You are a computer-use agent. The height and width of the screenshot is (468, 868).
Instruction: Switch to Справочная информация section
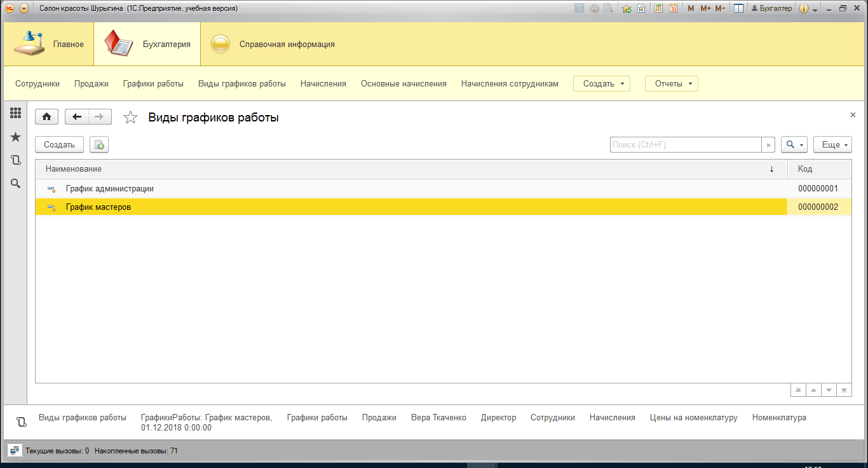pyautogui.click(x=273, y=45)
